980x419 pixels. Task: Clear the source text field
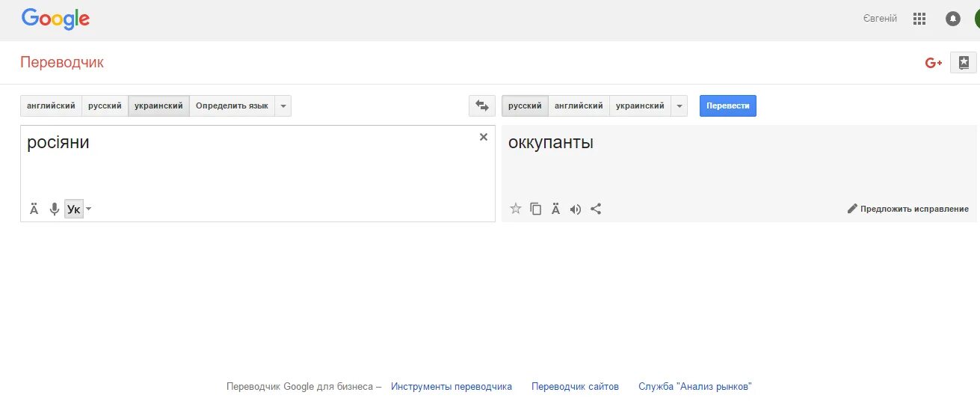coord(483,137)
